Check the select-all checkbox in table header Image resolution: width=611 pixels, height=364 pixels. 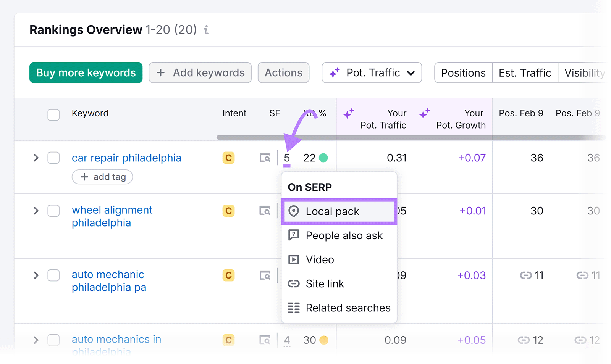(x=53, y=114)
